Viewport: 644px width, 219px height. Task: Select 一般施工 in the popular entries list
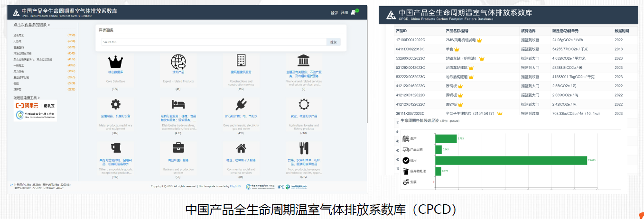(x=19, y=65)
